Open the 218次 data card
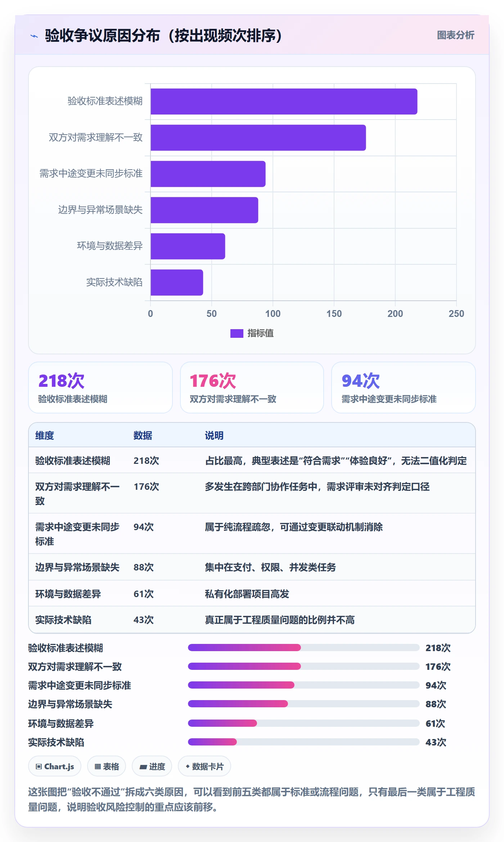The image size is (504, 842). point(100,388)
